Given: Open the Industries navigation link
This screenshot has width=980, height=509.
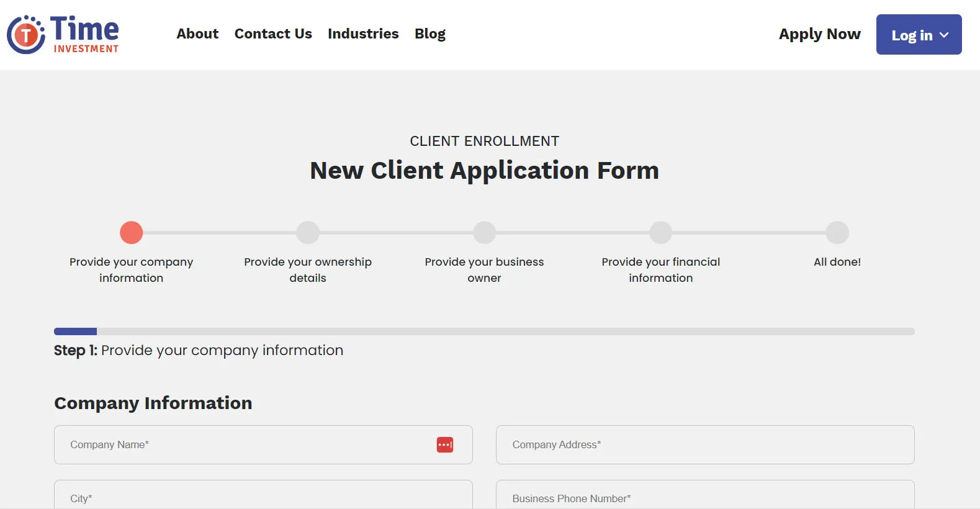Looking at the screenshot, I should (x=363, y=34).
